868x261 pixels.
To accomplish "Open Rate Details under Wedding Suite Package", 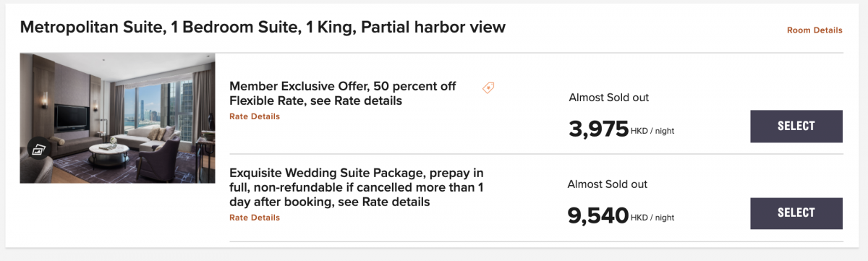I will [x=255, y=218].
